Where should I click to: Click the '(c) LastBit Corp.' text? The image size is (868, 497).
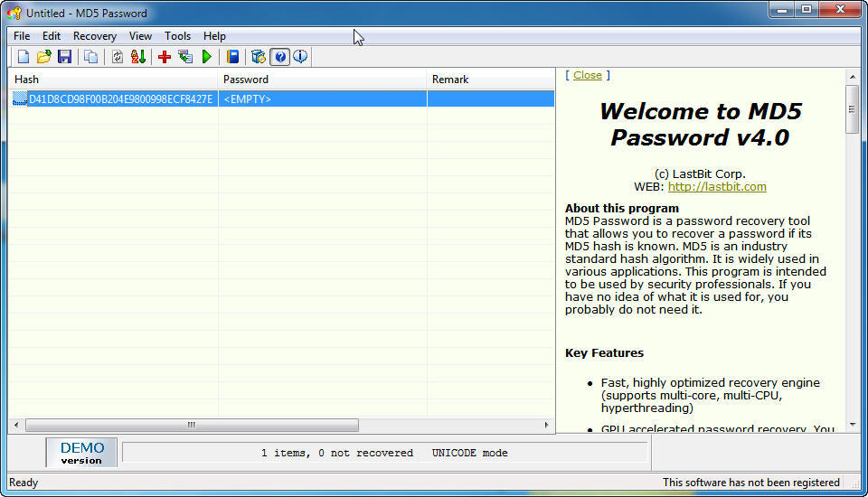pos(700,173)
